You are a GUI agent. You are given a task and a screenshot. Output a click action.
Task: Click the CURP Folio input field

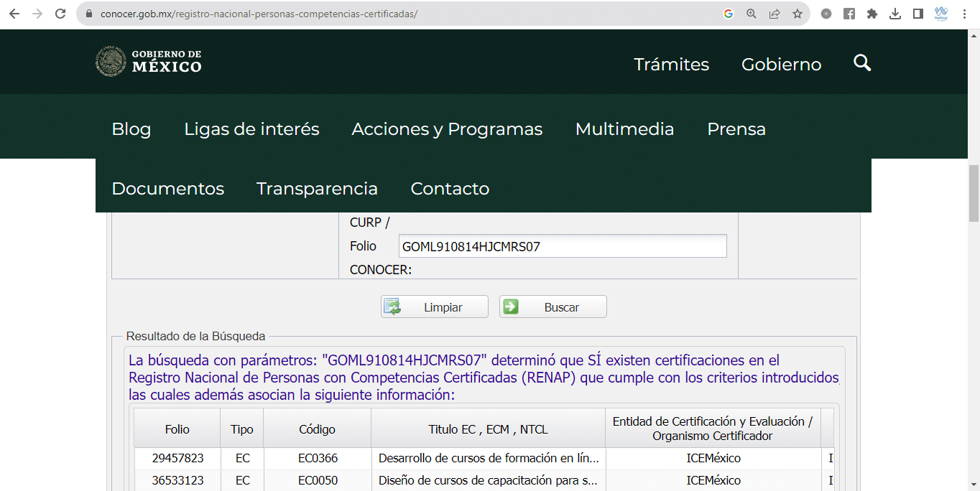[562, 245]
